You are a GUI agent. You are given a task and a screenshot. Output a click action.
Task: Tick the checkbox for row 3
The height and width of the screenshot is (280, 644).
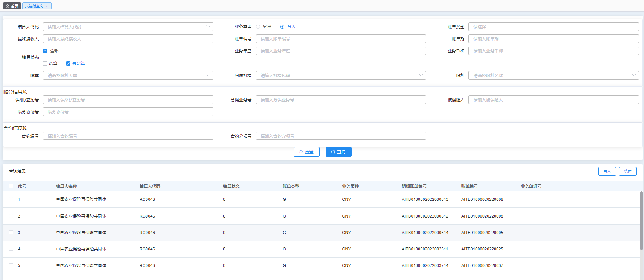point(11,233)
